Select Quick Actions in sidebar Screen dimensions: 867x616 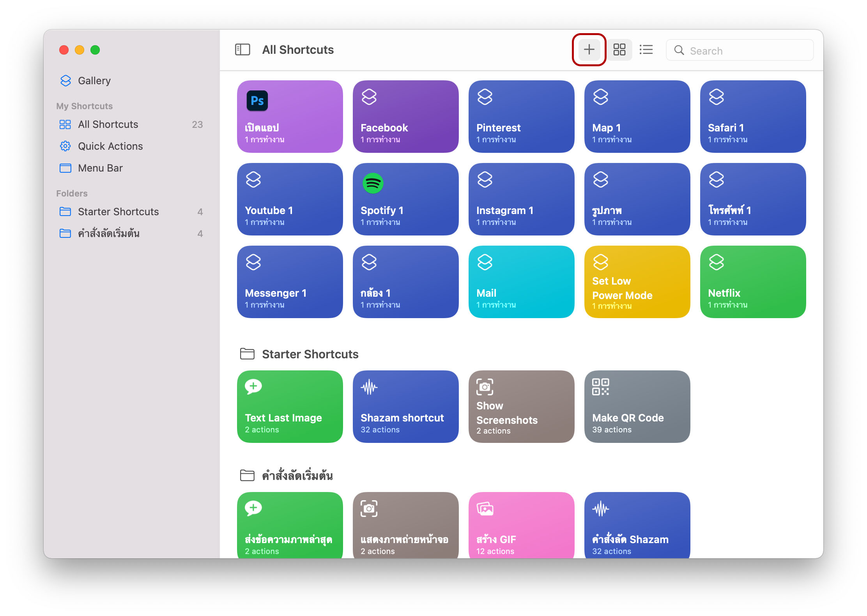point(110,146)
